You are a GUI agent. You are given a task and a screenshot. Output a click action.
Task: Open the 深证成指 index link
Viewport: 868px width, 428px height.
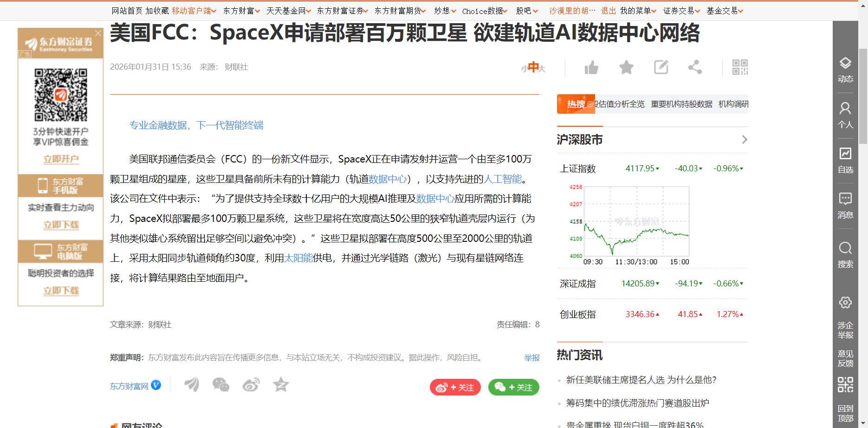pyautogui.click(x=578, y=284)
